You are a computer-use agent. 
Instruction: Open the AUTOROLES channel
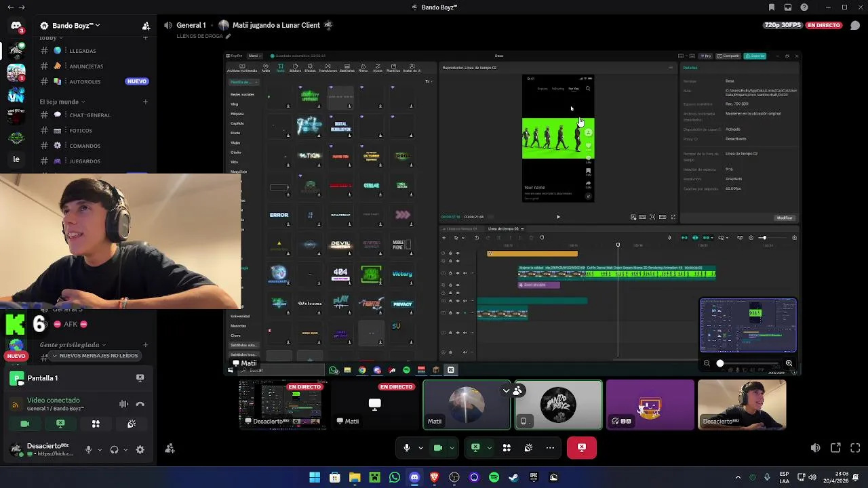click(x=95, y=81)
